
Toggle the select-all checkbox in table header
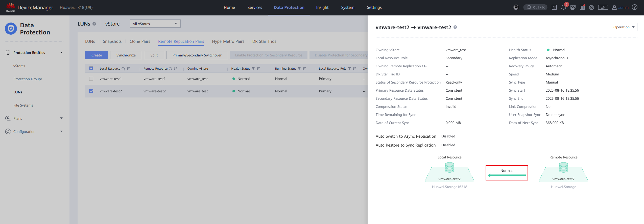click(x=91, y=68)
